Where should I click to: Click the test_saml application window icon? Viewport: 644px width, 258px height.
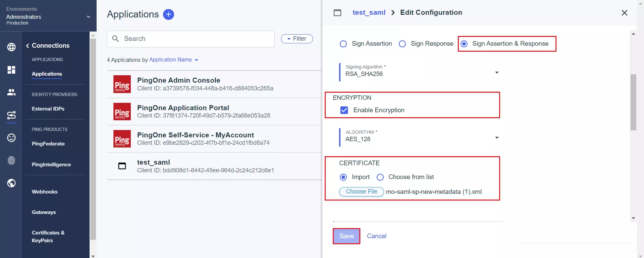122,166
